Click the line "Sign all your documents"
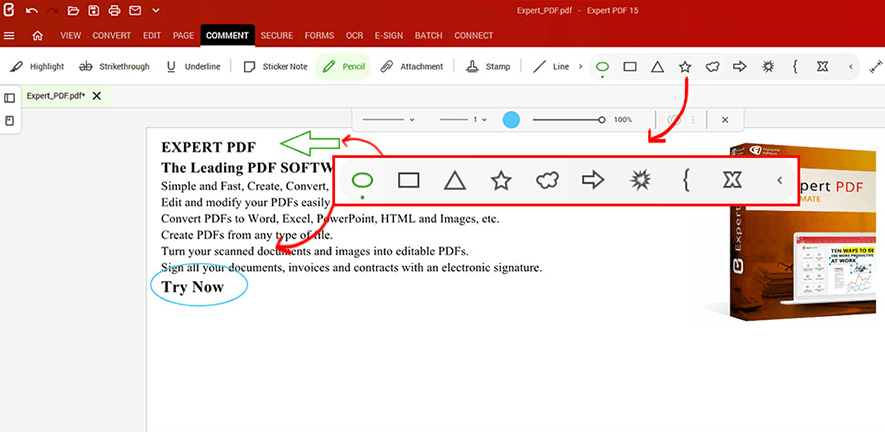This screenshot has width=885, height=432. click(351, 268)
